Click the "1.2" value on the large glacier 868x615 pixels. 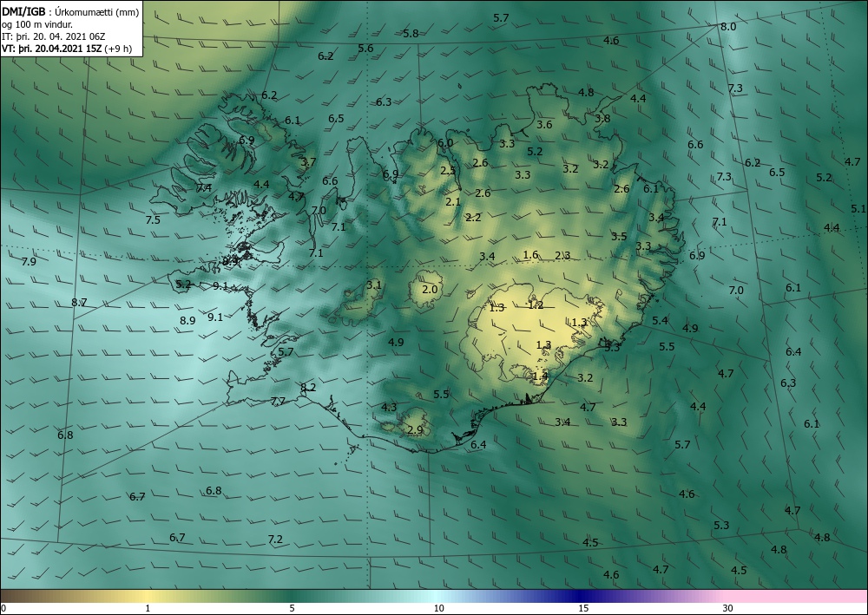[x=536, y=304]
